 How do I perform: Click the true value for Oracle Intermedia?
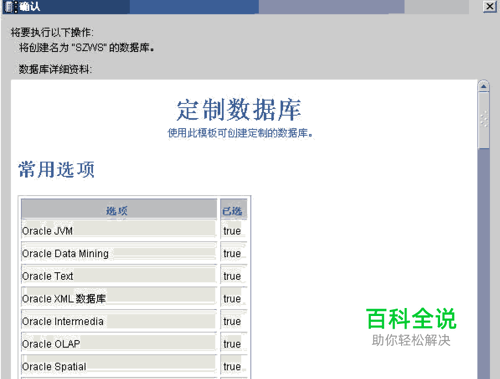(x=232, y=321)
